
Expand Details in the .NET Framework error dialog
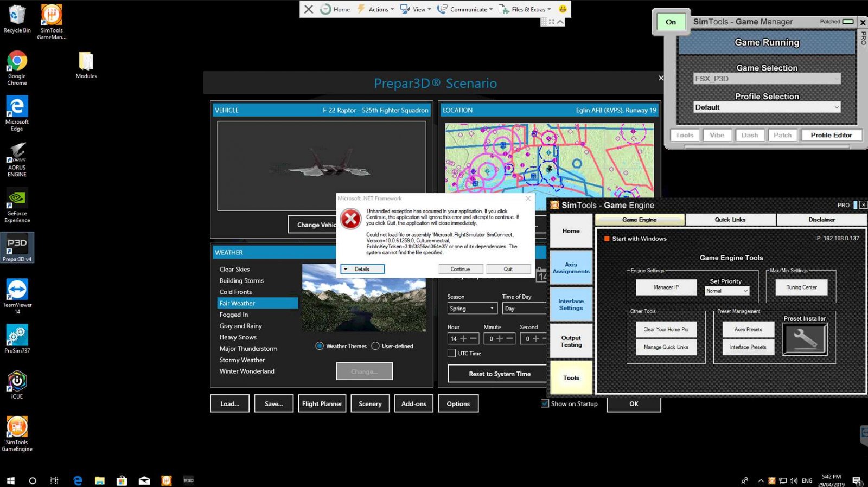(362, 269)
